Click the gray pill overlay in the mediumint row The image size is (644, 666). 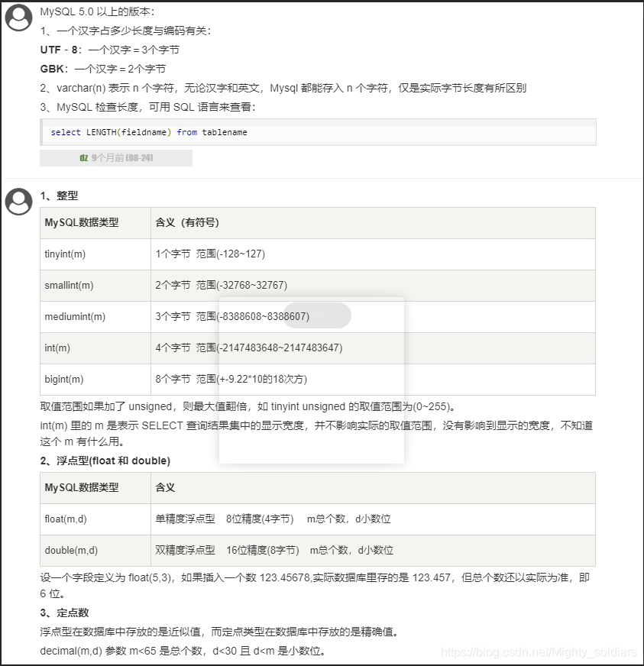(x=317, y=315)
